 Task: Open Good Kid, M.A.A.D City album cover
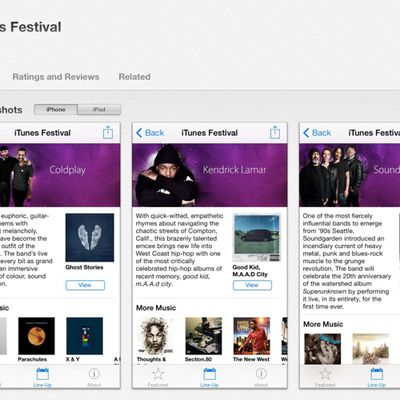(x=257, y=238)
